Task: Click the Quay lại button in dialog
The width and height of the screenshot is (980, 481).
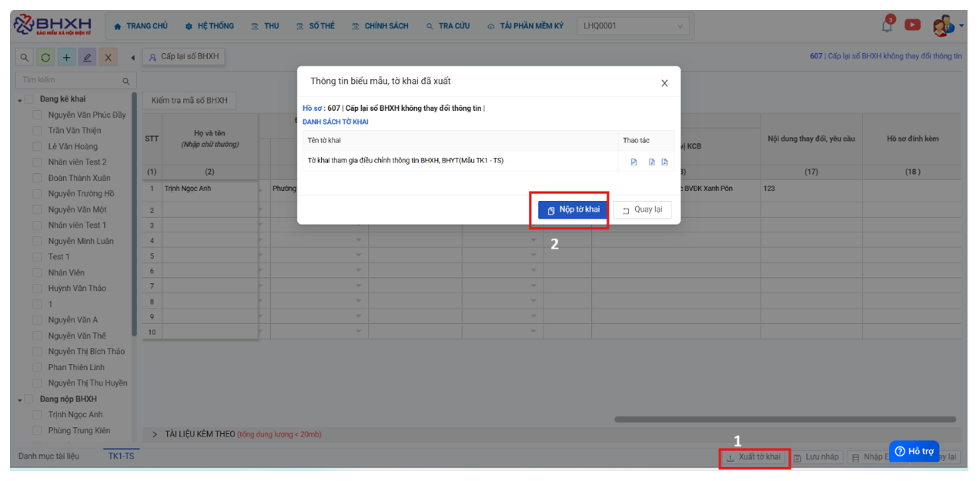Action: [x=642, y=210]
